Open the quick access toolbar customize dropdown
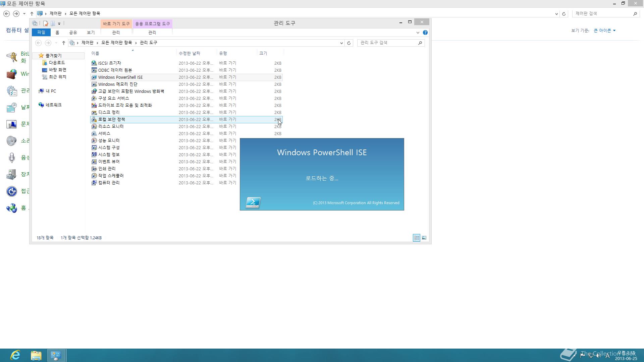Image resolution: width=644 pixels, height=362 pixels. pyautogui.click(x=59, y=23)
